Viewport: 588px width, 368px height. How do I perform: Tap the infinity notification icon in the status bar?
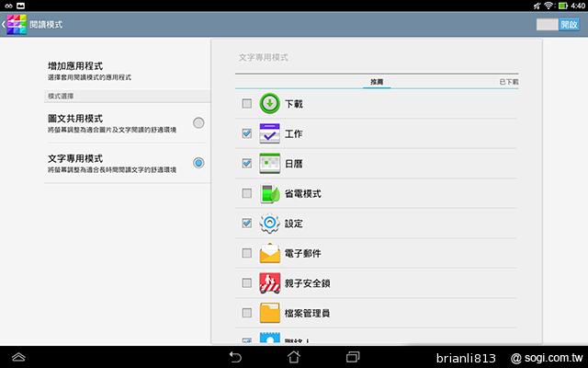point(8,6)
